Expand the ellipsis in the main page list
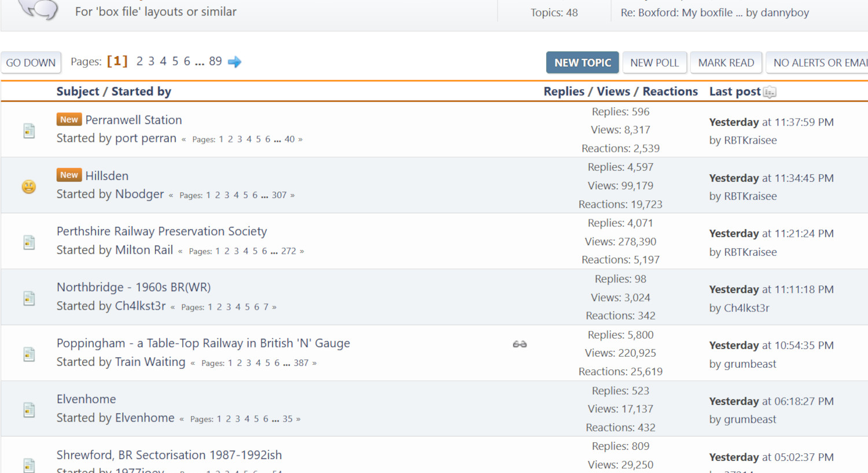The height and width of the screenshot is (473, 868). [200, 62]
